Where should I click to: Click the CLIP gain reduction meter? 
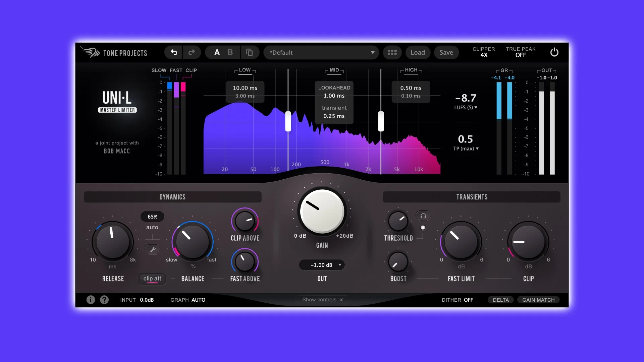pyautogui.click(x=183, y=128)
